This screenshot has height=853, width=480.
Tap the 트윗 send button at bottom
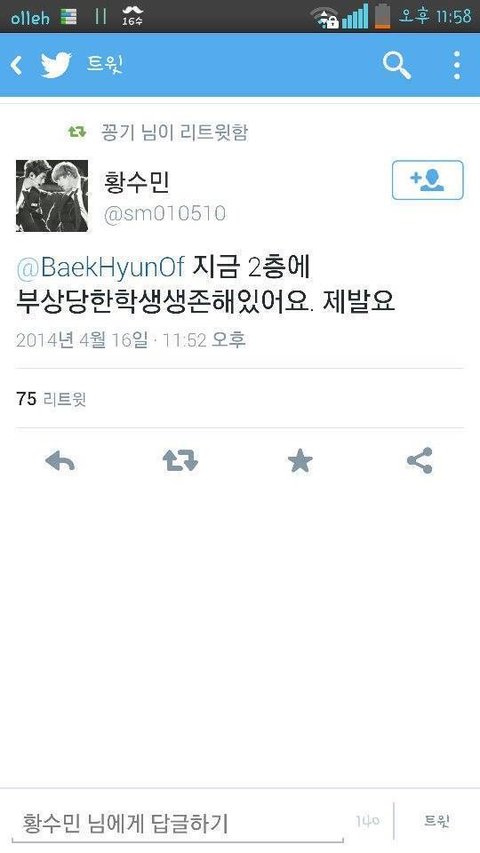pos(437,821)
